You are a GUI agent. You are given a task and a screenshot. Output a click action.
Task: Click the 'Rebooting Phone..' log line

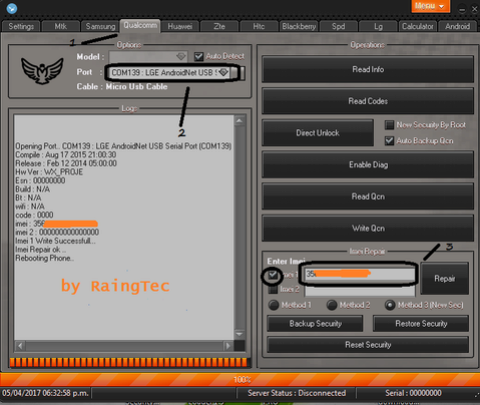[45, 258]
